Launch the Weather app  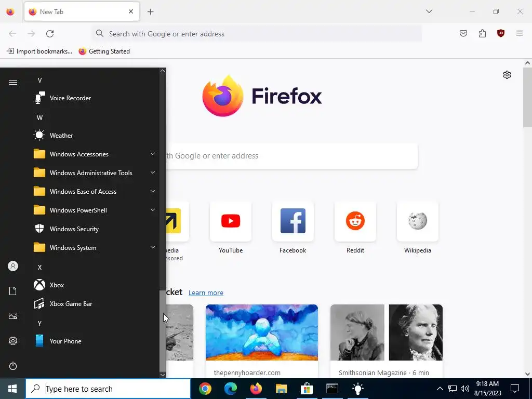(94, 136)
